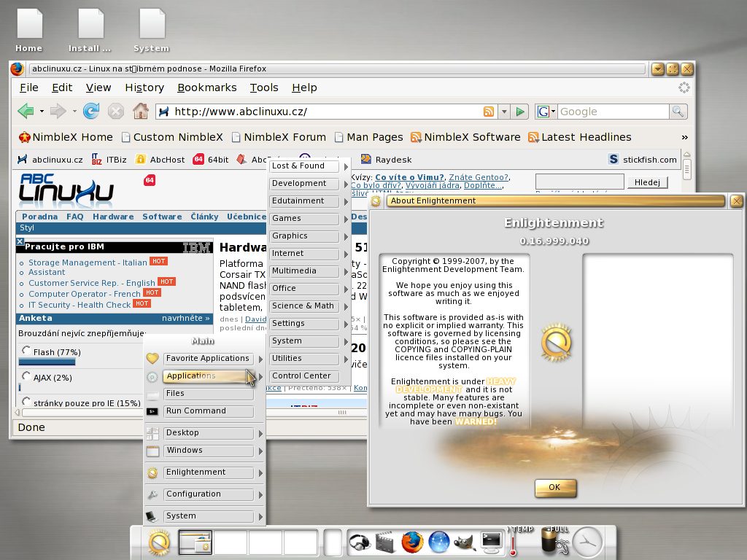The image size is (747, 560).
Task: Click the Hledej search button
Action: [x=648, y=182]
